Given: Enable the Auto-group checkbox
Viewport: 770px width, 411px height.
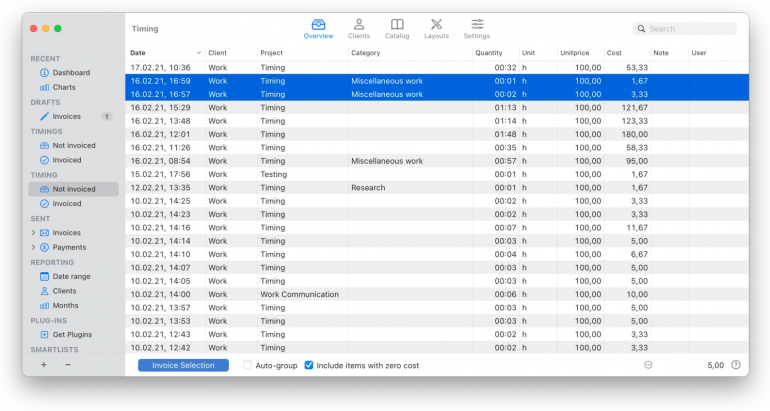Looking at the screenshot, I should (x=248, y=365).
